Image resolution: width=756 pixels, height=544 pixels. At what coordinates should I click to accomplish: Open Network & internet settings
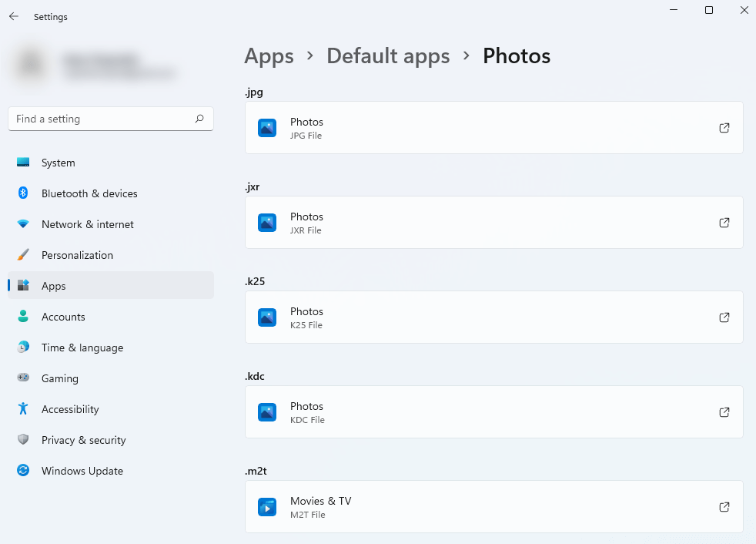87,224
